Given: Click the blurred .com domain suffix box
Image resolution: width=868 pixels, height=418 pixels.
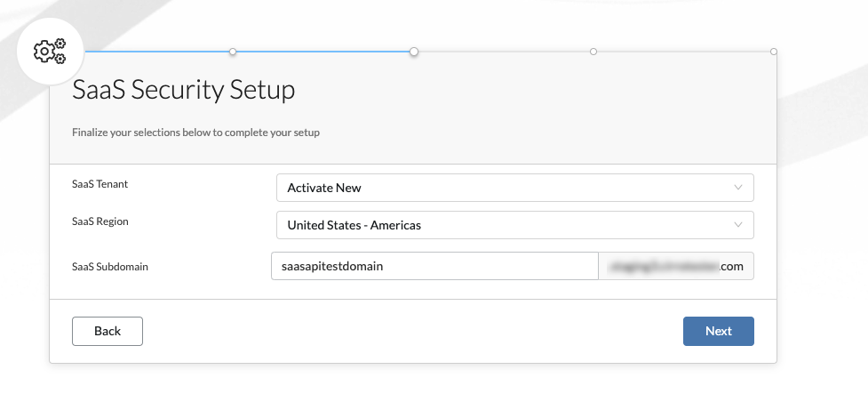Looking at the screenshot, I should pos(676,266).
